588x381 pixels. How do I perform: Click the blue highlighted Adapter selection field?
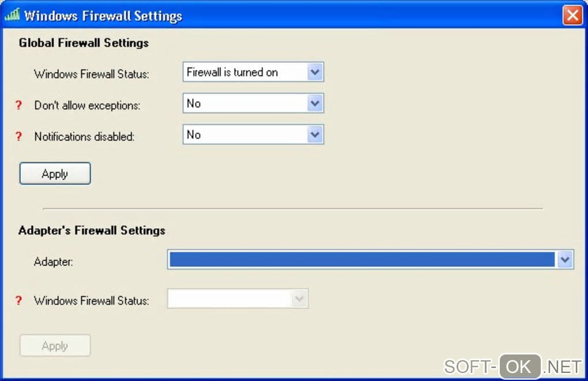click(x=362, y=261)
